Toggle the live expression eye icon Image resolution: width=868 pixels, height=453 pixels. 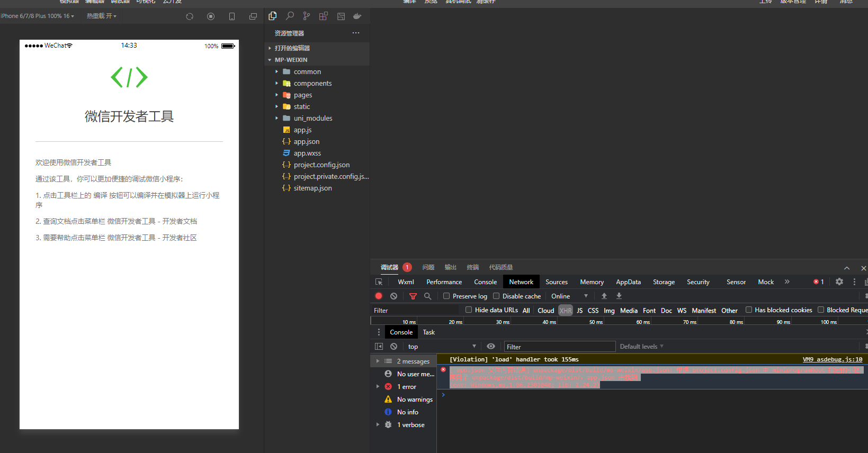pos(491,347)
